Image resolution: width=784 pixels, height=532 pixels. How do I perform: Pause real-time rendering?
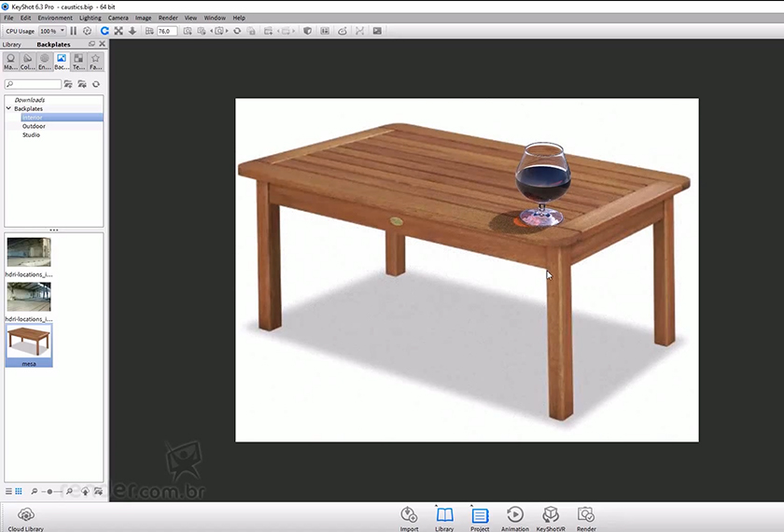point(74,31)
